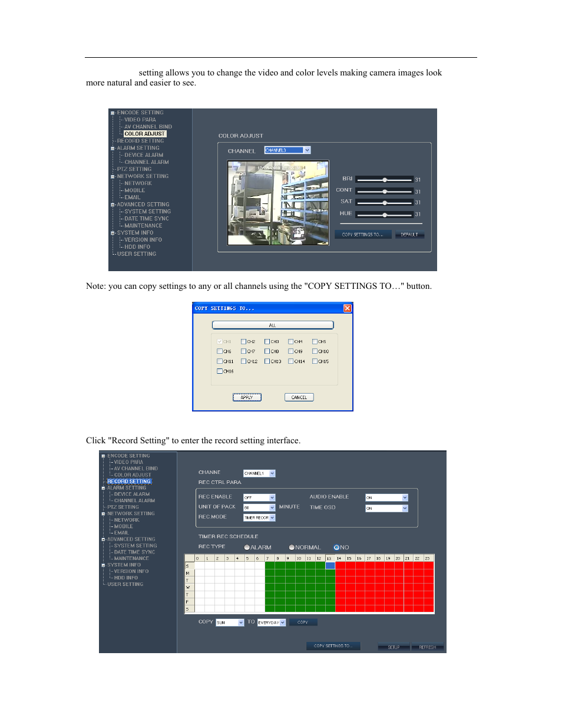562x728 pixels.
Task: Open the REC MODE dropdown
Action: [259, 518]
